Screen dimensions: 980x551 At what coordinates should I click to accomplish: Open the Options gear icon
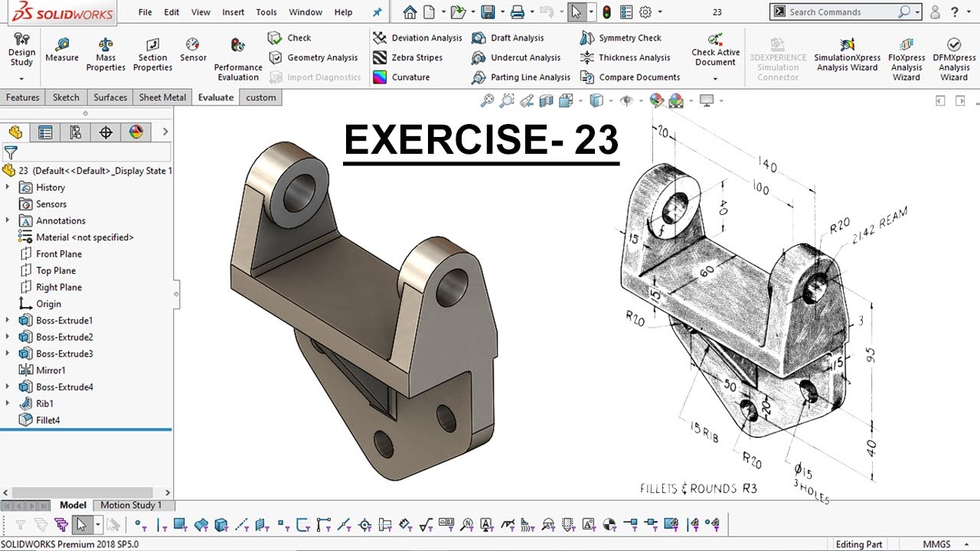pos(645,12)
